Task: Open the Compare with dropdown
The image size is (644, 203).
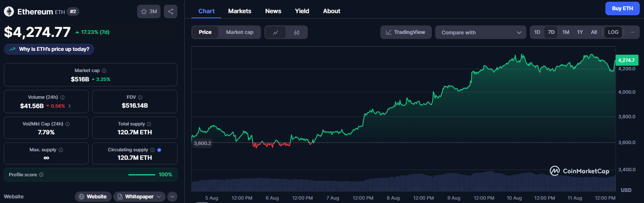Action: (x=481, y=32)
